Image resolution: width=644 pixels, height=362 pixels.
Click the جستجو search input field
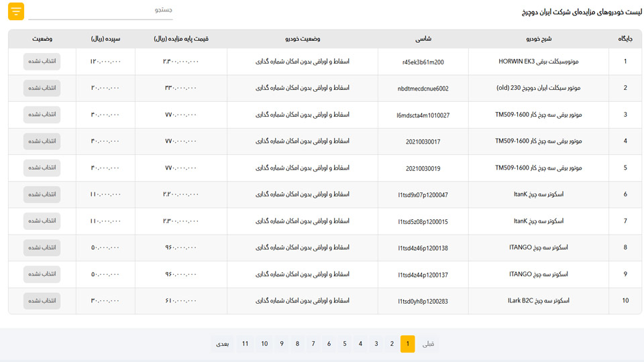click(x=101, y=11)
